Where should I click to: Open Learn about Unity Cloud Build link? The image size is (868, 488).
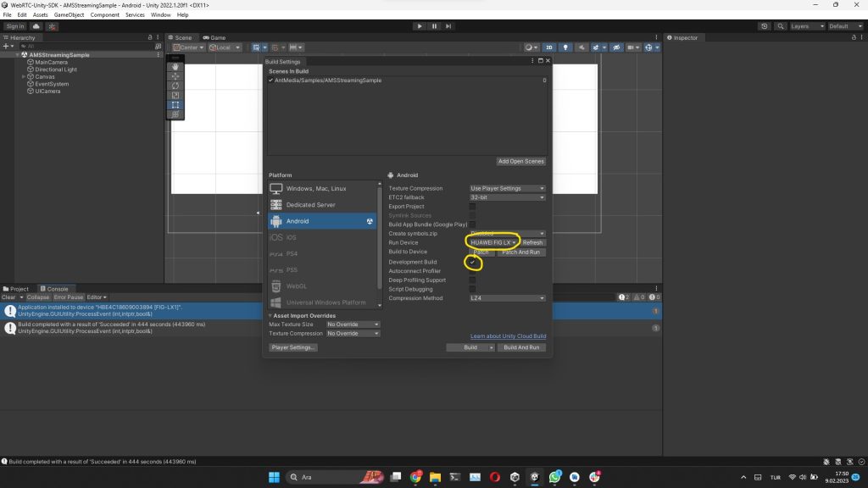tap(509, 336)
